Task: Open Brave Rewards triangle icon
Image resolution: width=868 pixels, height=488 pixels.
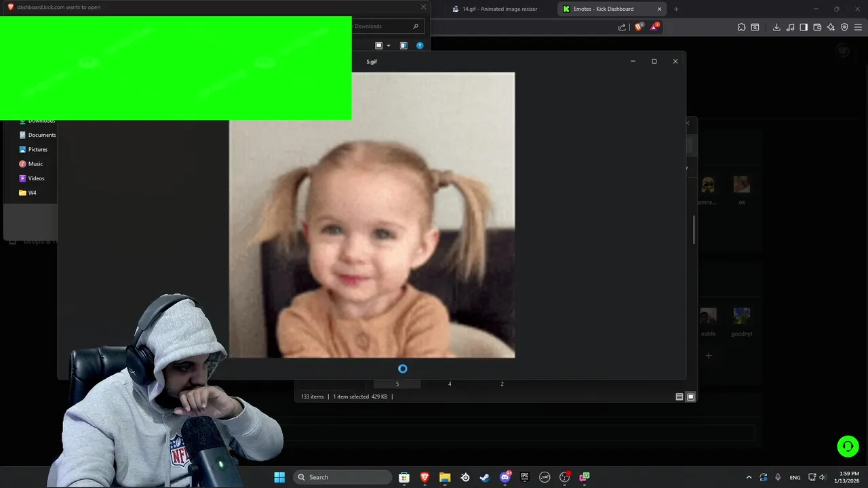Action: pos(654,26)
